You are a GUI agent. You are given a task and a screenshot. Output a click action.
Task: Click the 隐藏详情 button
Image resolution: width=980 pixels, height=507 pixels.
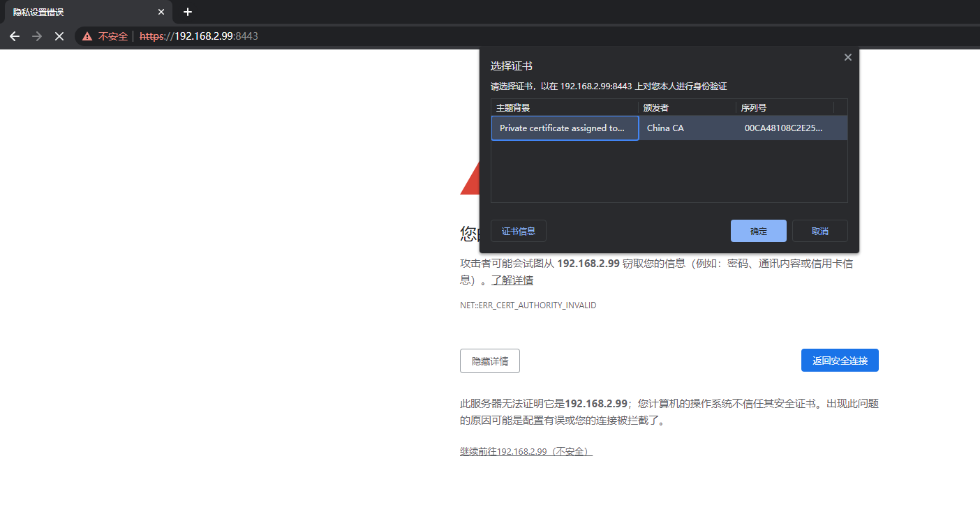[490, 361]
